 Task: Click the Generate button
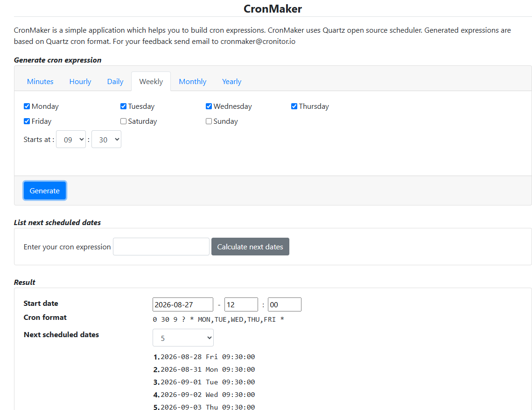tap(45, 191)
